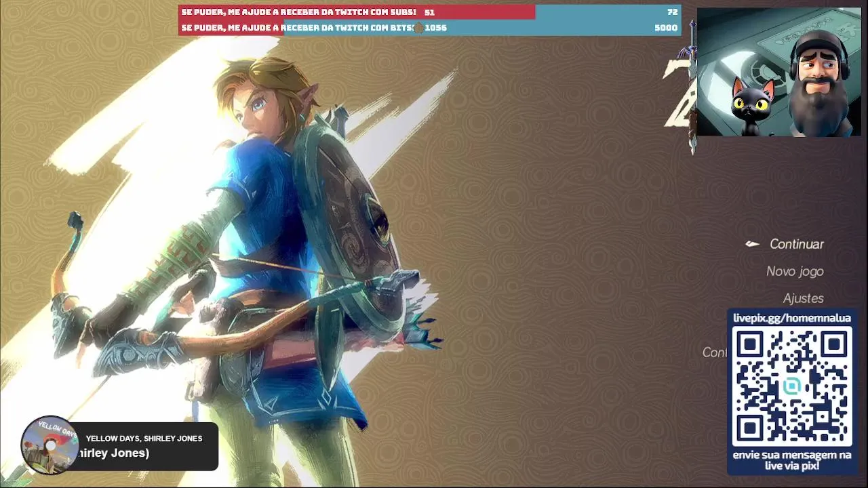The image size is (868, 488).
Task: Open Ajustes settings menu entry
Action: pyautogui.click(x=803, y=298)
